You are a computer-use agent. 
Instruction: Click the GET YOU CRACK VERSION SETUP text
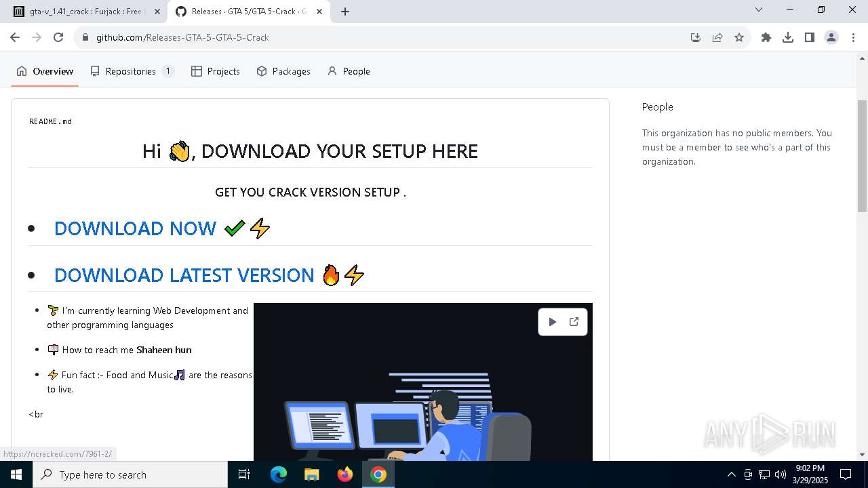[x=311, y=192]
